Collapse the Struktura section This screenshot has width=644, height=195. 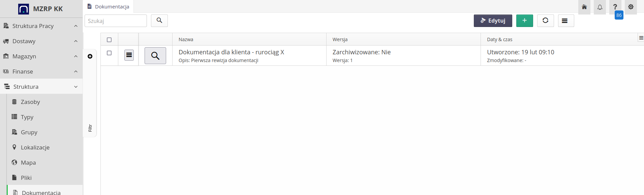tap(41, 87)
